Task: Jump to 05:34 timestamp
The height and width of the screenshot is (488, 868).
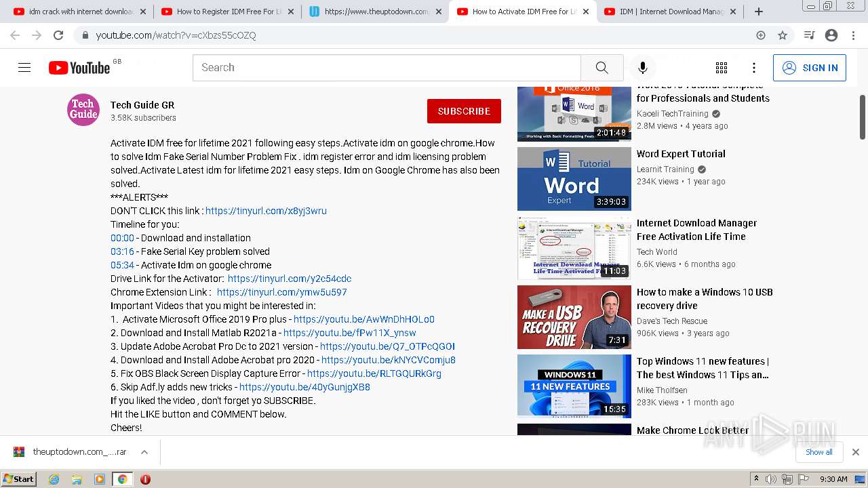Action: pos(122,265)
